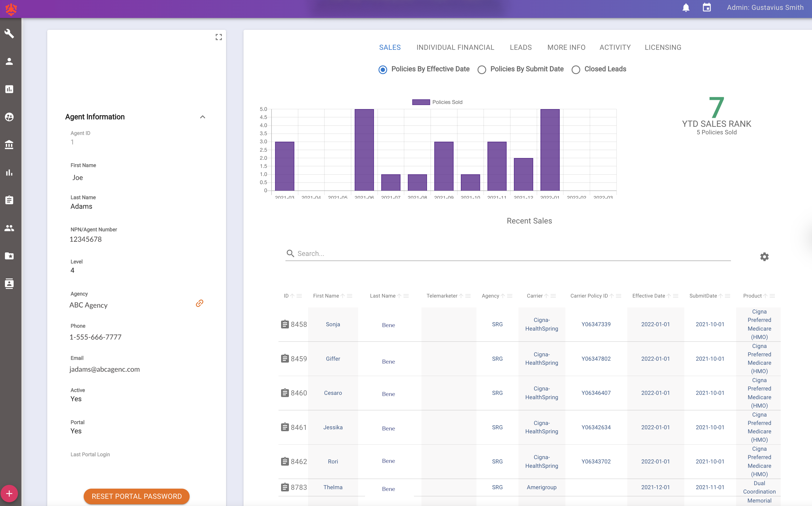The image size is (812, 506).
Task: Sort by First Name column arrow
Action: (342, 296)
